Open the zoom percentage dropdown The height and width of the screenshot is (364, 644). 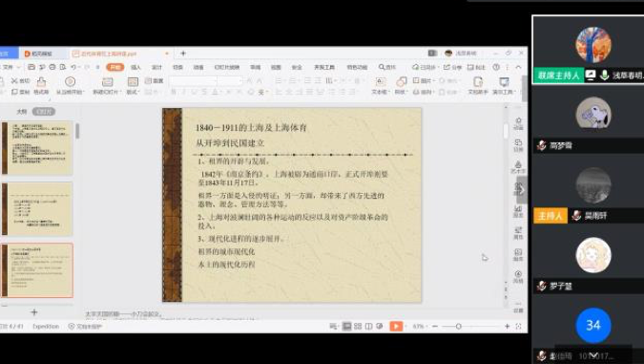click(420, 326)
